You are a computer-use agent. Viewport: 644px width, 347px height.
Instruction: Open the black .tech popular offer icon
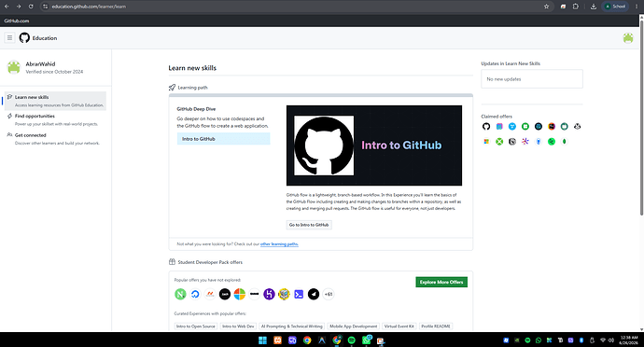225,294
